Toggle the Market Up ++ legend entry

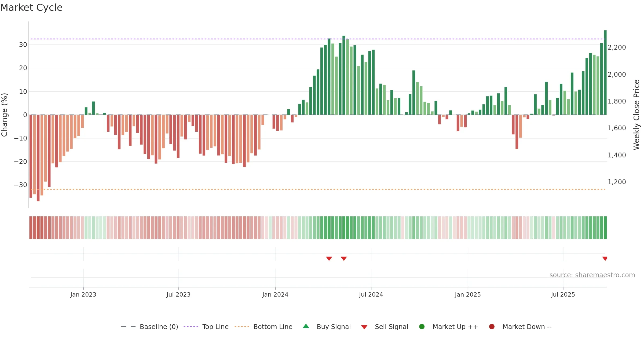pyautogui.click(x=448, y=327)
